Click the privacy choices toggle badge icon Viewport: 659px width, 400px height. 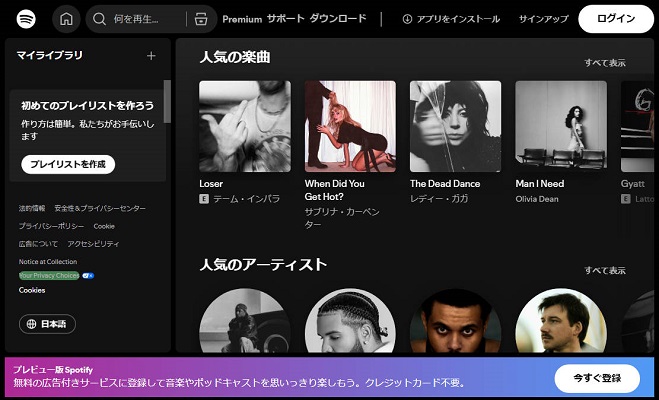[88, 276]
